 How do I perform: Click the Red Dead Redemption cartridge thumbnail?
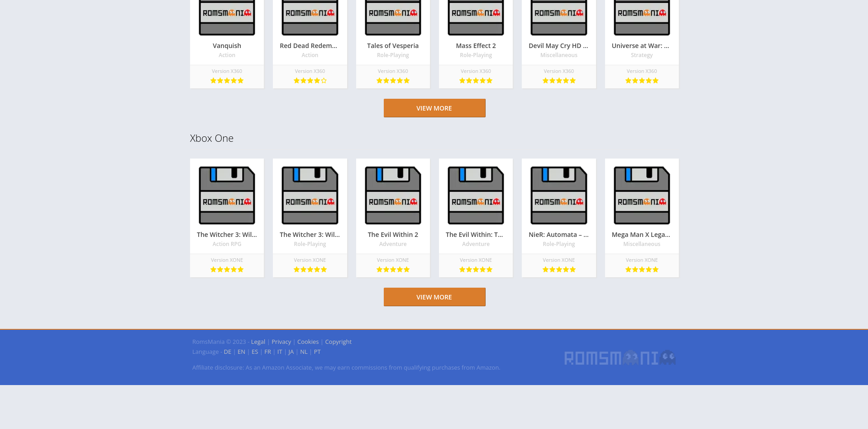pos(310,17)
